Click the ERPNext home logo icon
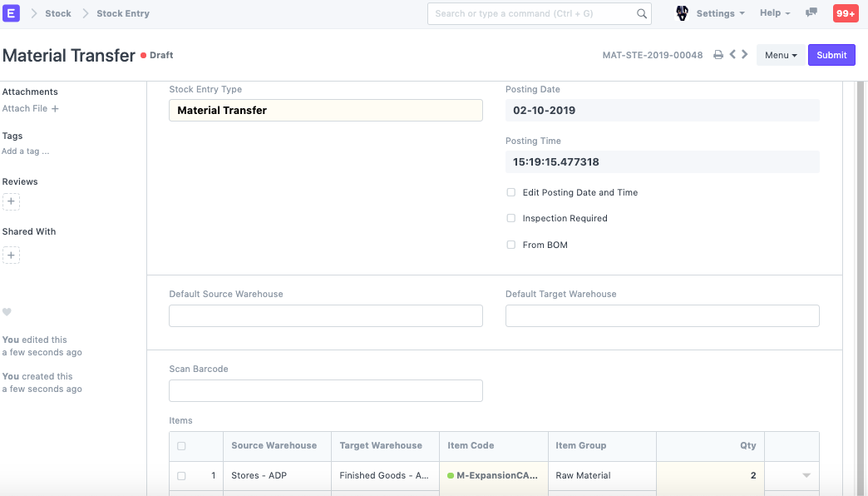The height and width of the screenshot is (496, 868). click(12, 13)
